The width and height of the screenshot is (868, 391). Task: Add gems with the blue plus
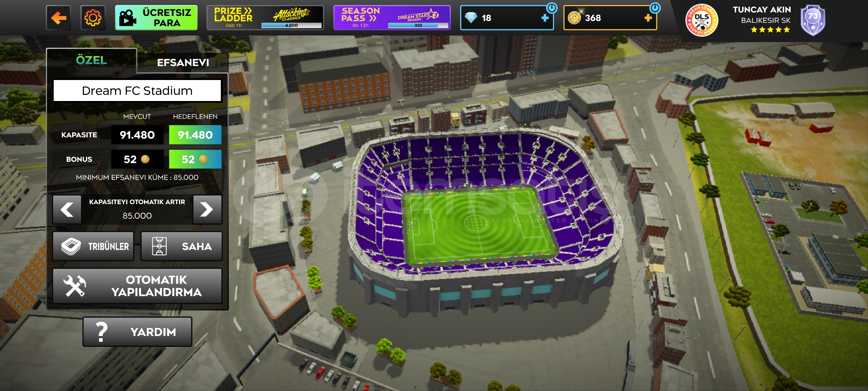545,18
